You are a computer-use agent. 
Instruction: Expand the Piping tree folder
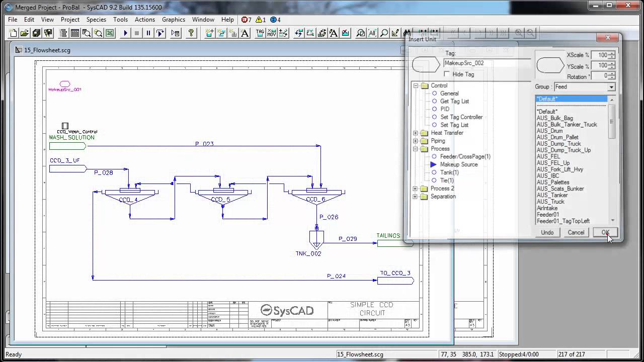point(416,141)
